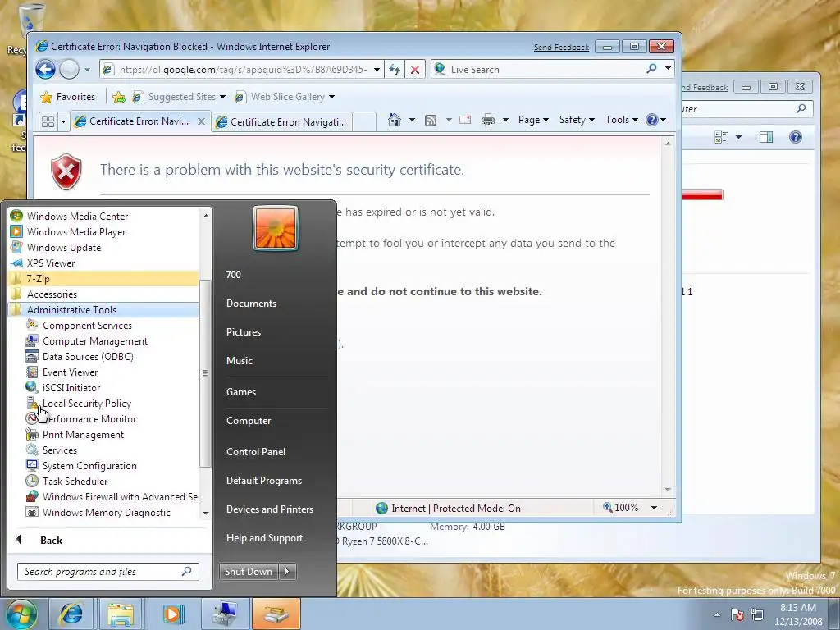Click the Favorites button
Screen dimensions: 840x630
(x=68, y=97)
